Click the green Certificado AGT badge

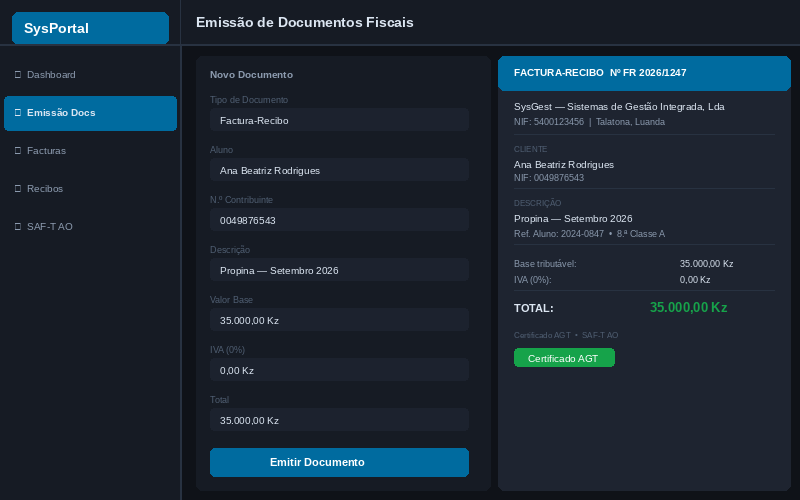[564, 358]
